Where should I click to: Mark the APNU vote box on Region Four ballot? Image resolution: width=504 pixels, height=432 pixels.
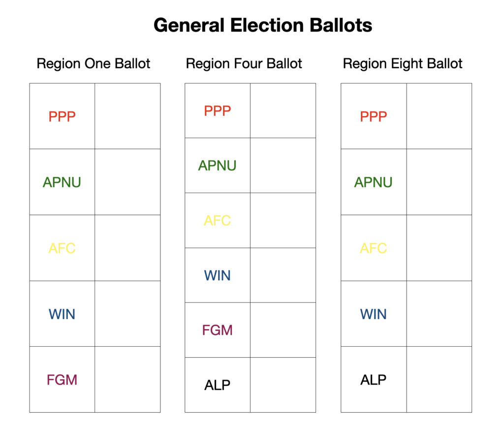283,166
